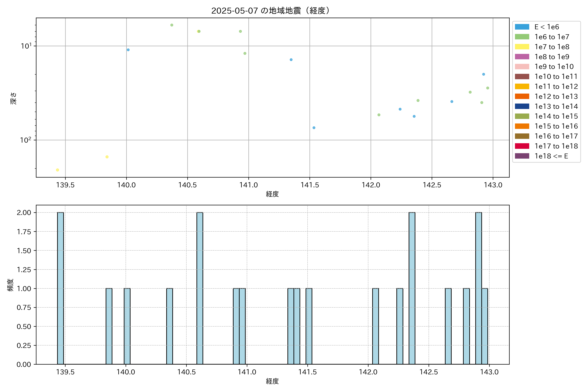
Task: Click the 1e18 <= E legend label
Action: (551, 156)
